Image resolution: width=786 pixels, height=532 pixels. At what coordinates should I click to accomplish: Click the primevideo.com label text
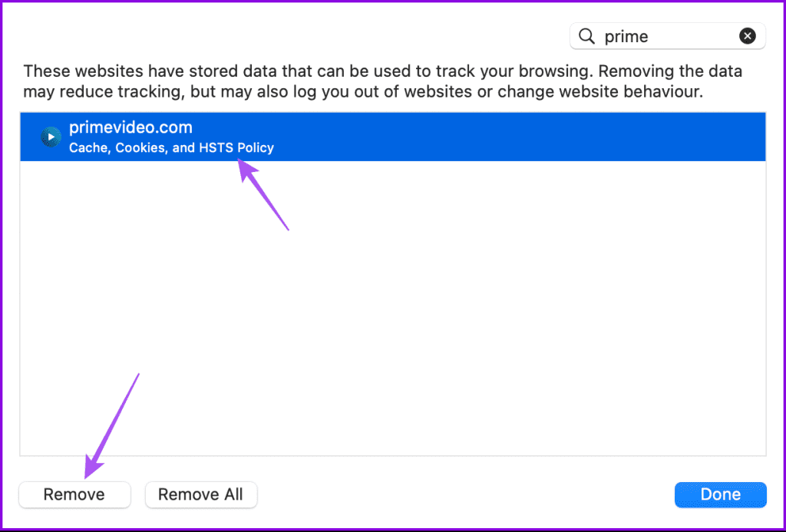tap(130, 127)
